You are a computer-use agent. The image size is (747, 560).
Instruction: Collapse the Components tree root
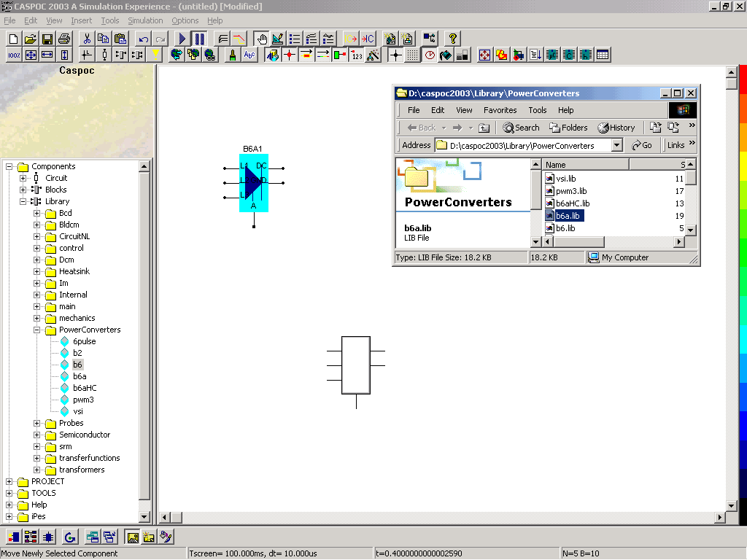(x=9, y=167)
